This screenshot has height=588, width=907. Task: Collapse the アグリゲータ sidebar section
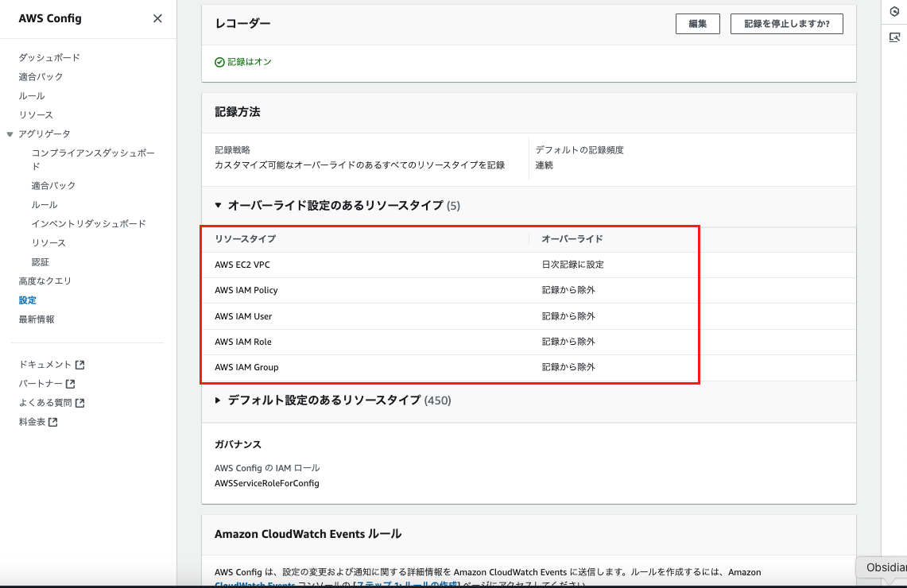coord(10,134)
